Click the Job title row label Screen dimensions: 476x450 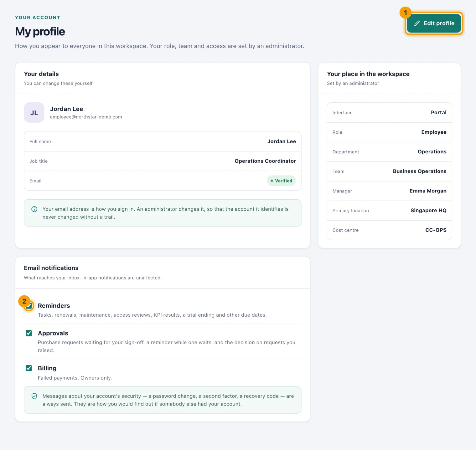tap(39, 161)
